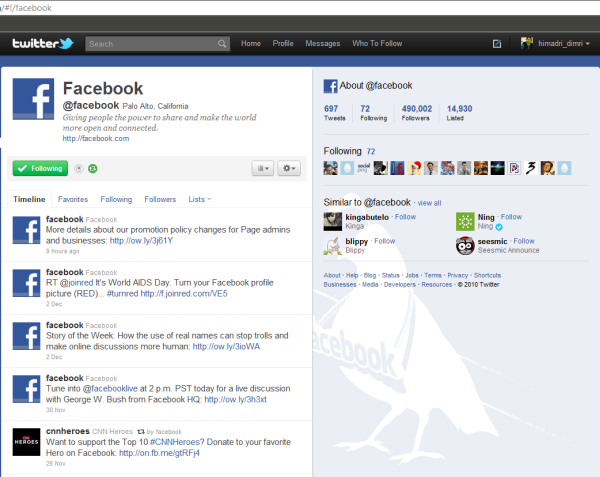Click the search magnifier icon
The height and width of the screenshot is (477, 600).
[222, 44]
